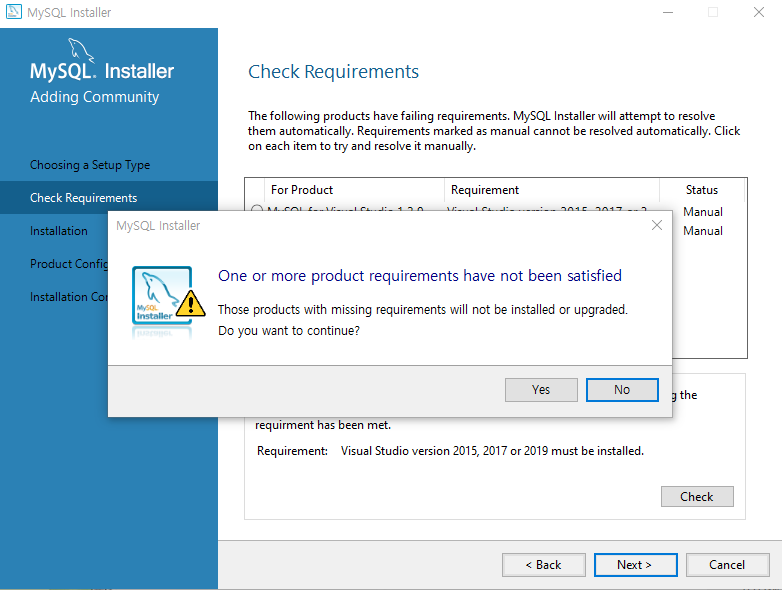Click the 'Visual Studio version 2015, 2017 or 2019' requirement text
Image resolution: width=782 pixels, height=590 pixels.
pyautogui.click(x=492, y=451)
